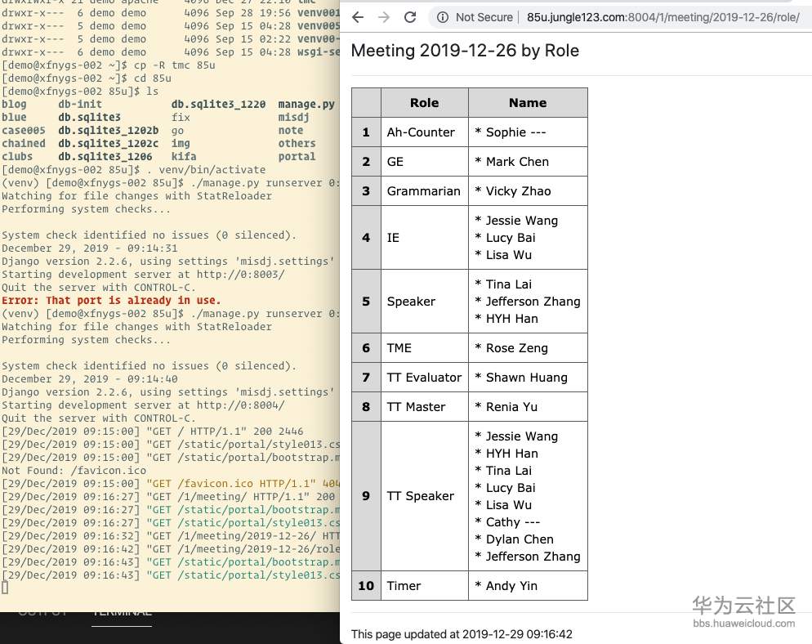Select the Meeting 2019-12-26 by Role heading
The image size is (812, 644).
tap(465, 51)
